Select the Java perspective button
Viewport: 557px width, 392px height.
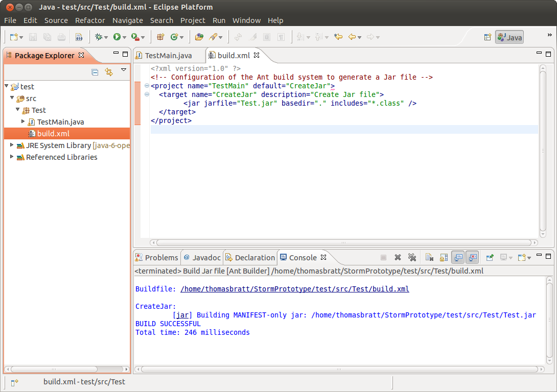(509, 37)
